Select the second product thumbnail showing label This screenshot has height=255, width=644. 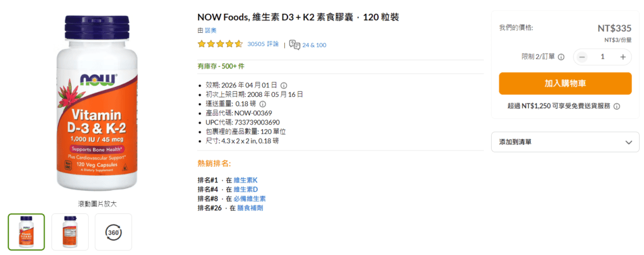[70, 232]
